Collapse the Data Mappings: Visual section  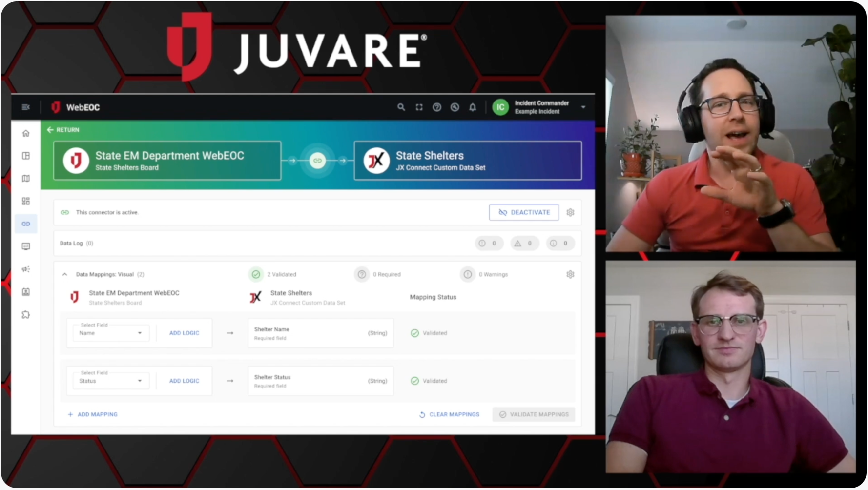pyautogui.click(x=64, y=274)
